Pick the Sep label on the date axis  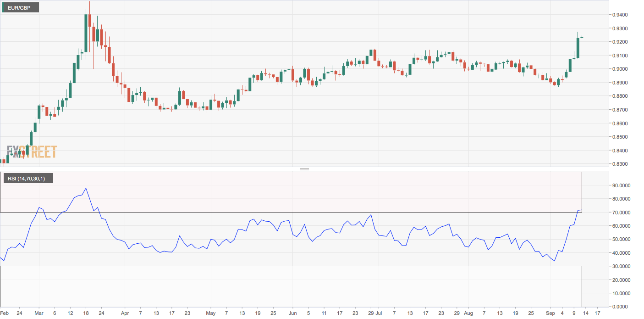click(550, 313)
